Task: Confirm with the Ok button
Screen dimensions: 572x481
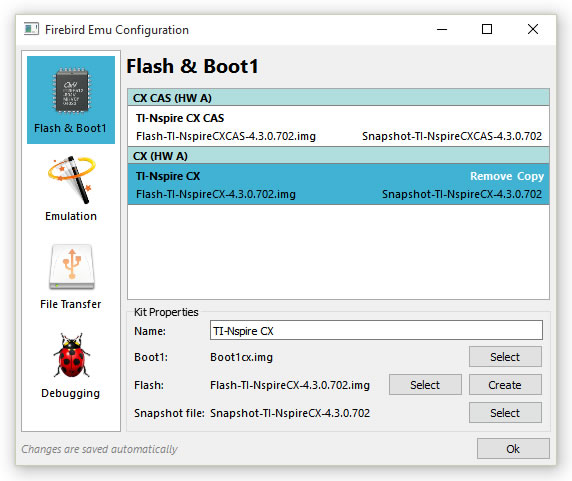Action: coord(513,449)
